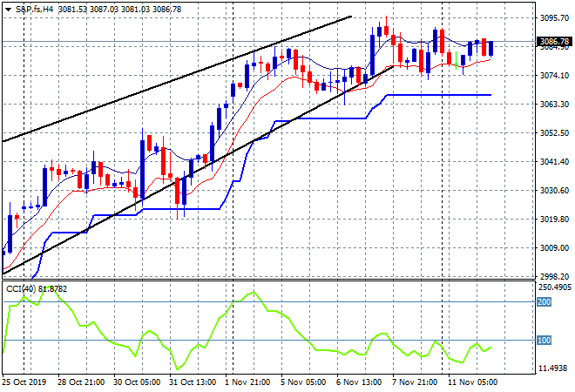Click the 31 Oct 13:00 time label

(x=193, y=382)
